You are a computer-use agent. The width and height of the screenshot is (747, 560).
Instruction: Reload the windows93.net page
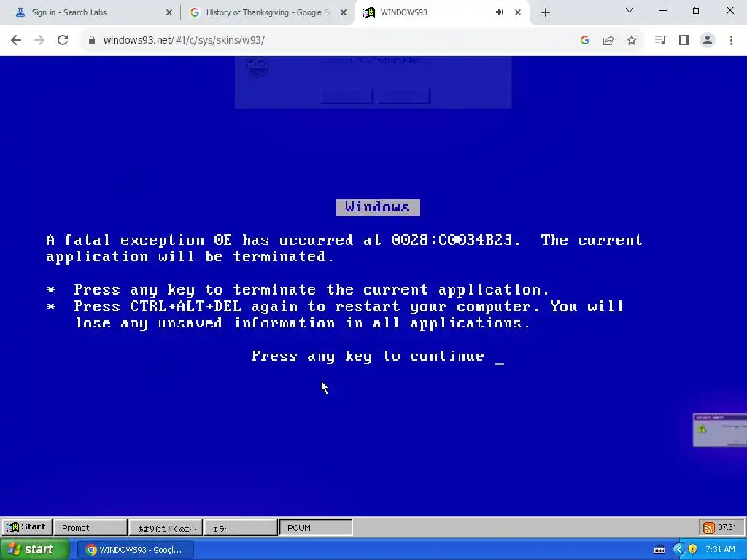tap(63, 41)
